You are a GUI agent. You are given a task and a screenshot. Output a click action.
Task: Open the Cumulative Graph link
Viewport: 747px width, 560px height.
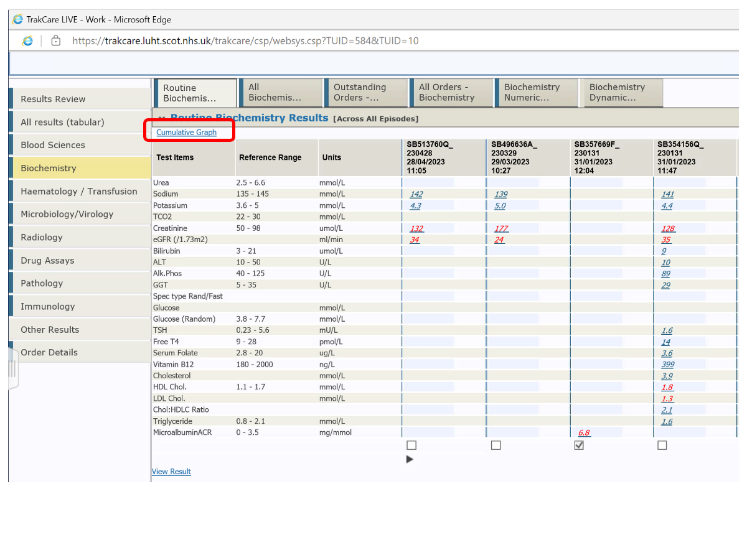click(186, 133)
